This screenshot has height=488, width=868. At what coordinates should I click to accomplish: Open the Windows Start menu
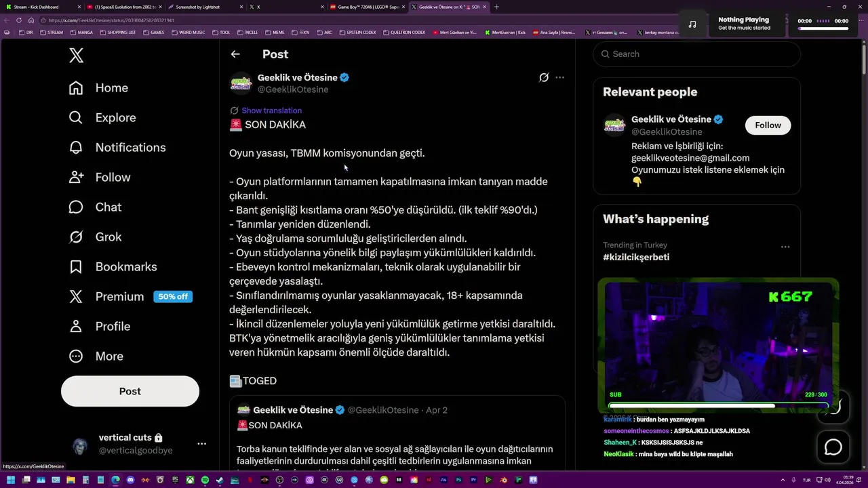point(11,480)
